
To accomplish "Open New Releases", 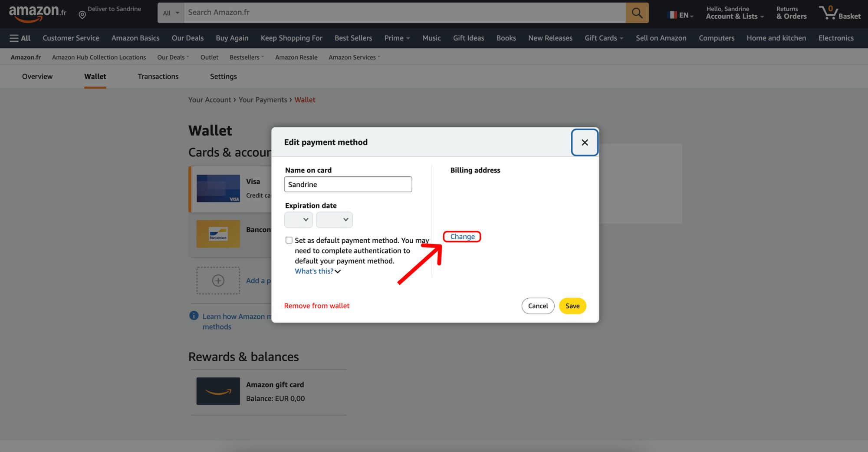I will click(550, 38).
